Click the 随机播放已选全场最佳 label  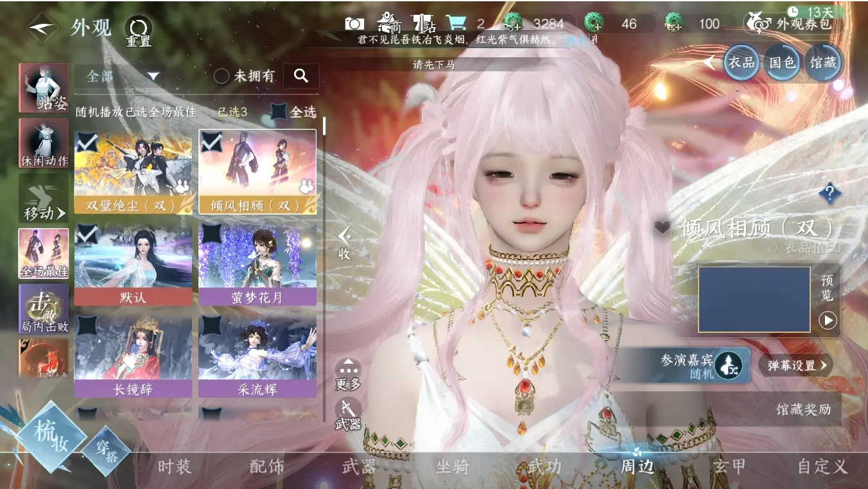coord(136,112)
